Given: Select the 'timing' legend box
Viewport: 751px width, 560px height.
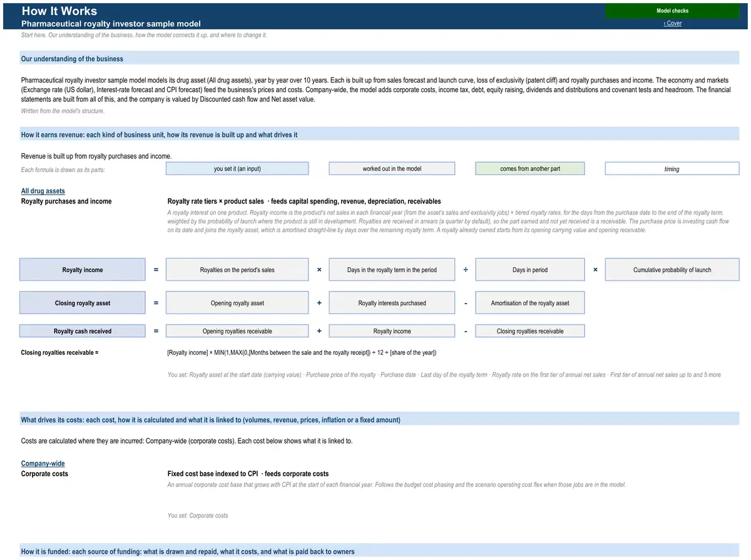Looking at the screenshot, I should point(672,168).
